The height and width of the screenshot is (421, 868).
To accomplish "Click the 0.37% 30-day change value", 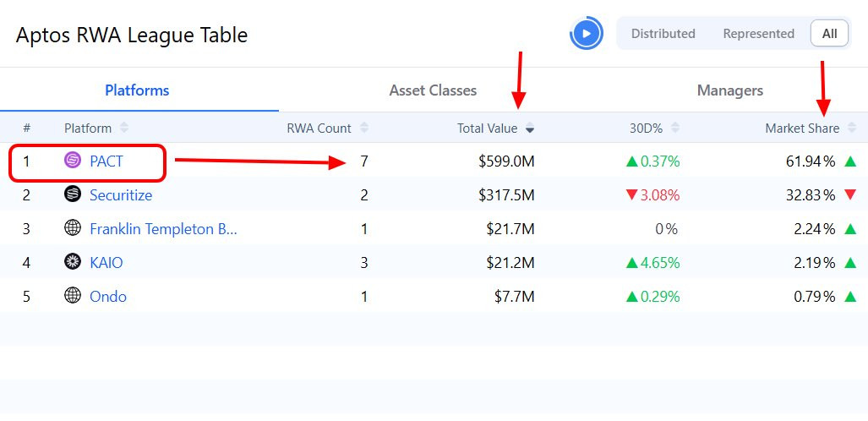I will coord(660,161).
